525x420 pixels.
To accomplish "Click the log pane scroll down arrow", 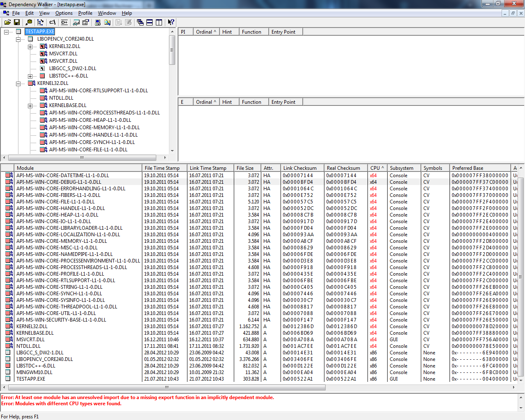I will pos(522,408).
